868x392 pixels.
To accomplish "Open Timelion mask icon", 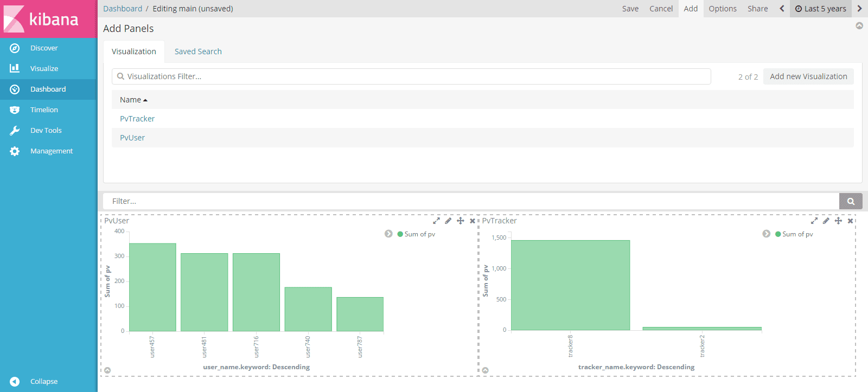I will (x=15, y=110).
